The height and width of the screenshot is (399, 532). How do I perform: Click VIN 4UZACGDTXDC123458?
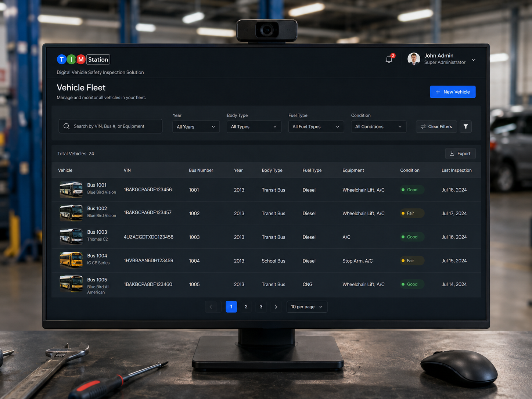(x=148, y=237)
